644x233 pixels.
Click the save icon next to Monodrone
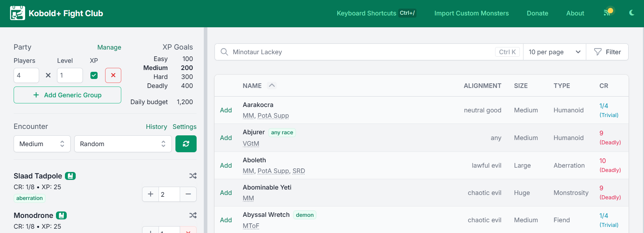(61, 215)
